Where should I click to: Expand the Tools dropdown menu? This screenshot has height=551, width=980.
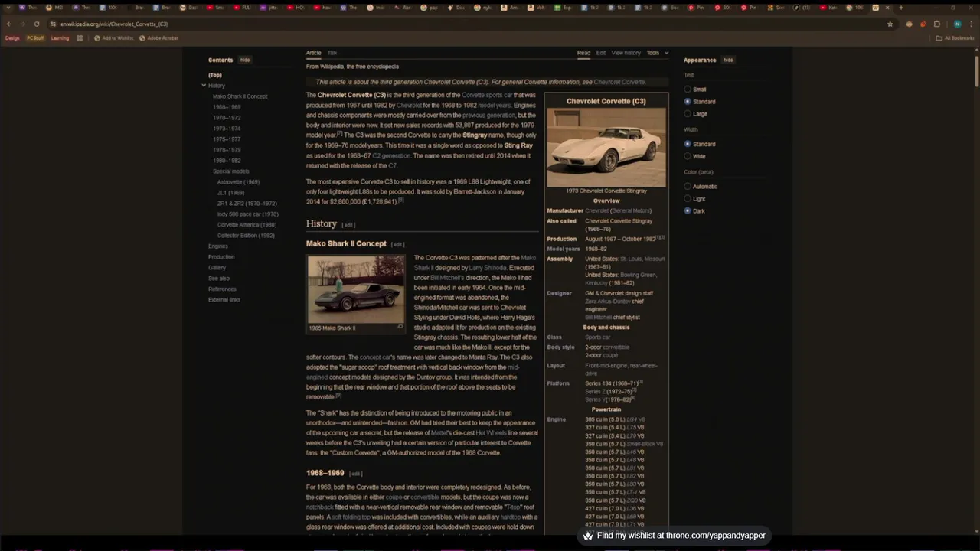[x=657, y=53]
